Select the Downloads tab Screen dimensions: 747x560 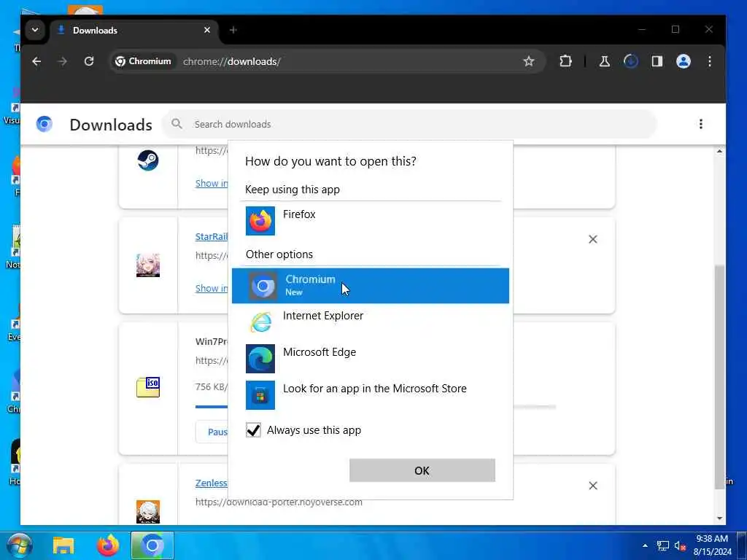[133, 30]
